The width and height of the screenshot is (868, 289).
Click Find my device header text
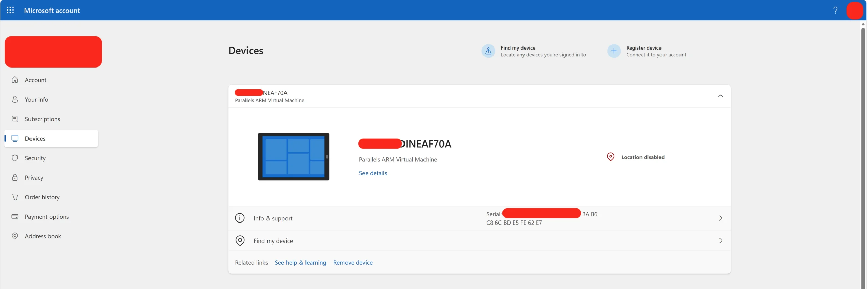point(518,48)
